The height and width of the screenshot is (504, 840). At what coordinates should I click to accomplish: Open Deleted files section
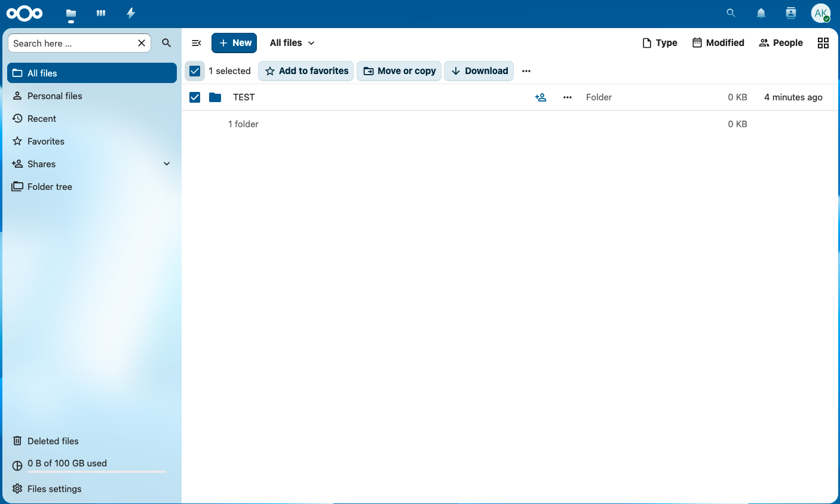pyautogui.click(x=53, y=441)
